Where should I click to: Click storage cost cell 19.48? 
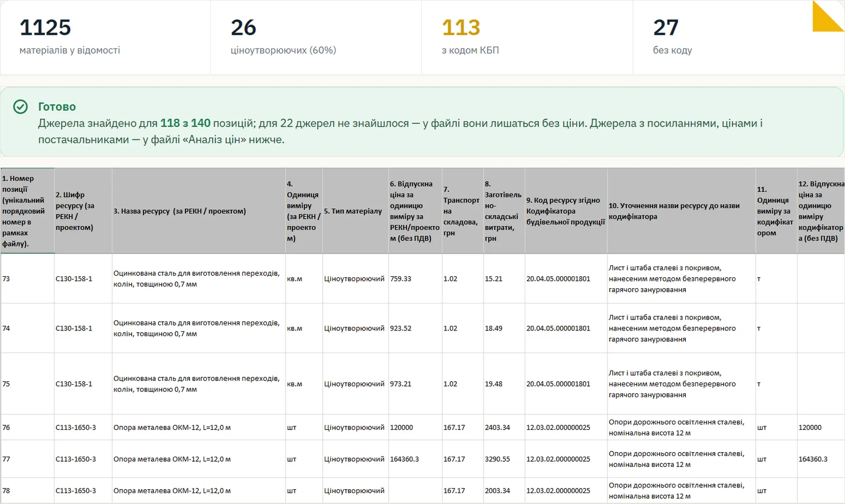point(504,384)
